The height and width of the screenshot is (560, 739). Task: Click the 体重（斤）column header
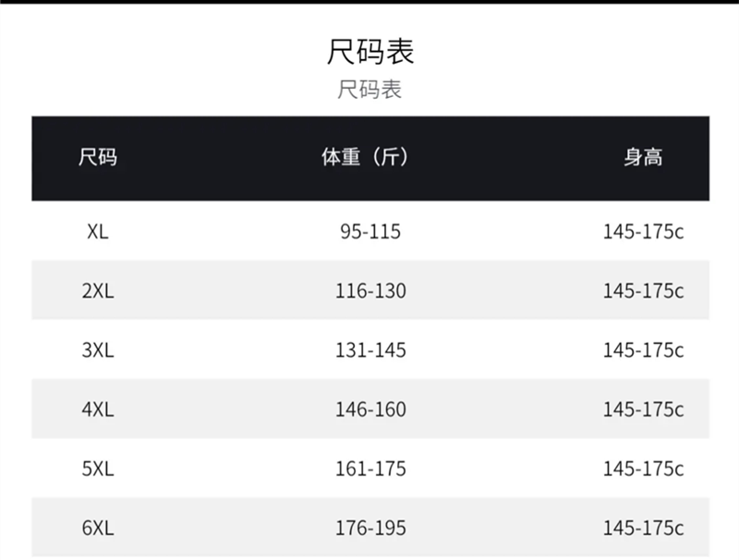click(x=365, y=157)
